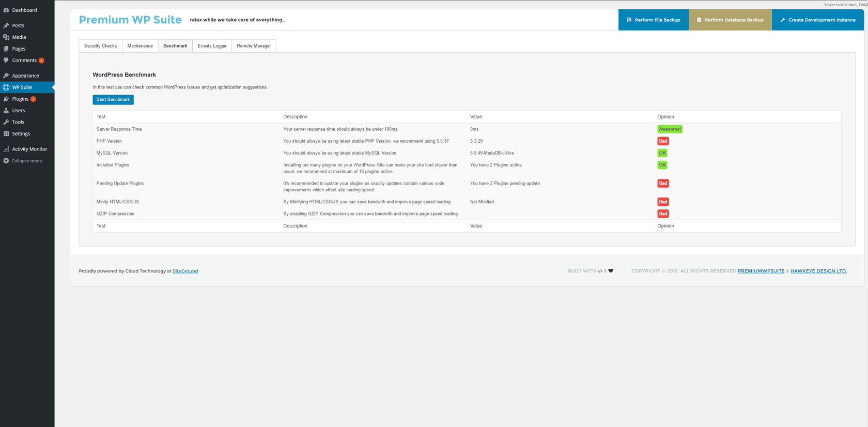Click the Server Response Time row label

pos(119,129)
